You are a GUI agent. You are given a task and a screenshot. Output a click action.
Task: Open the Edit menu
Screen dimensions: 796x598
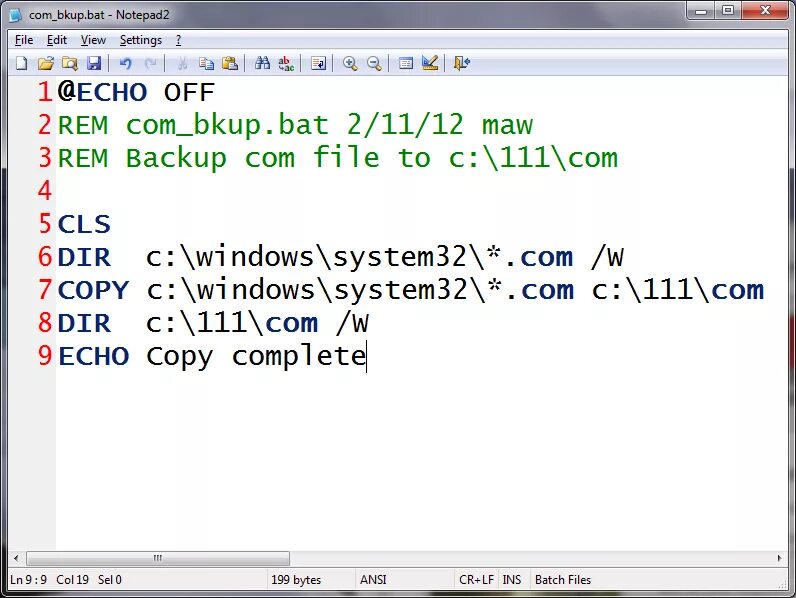tap(57, 40)
